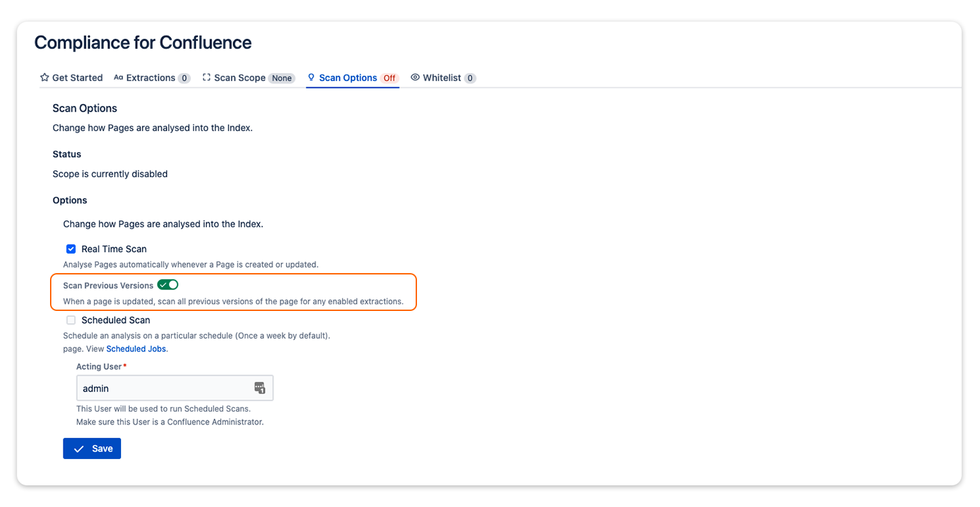The image size is (980, 507).
Task: Follow the Scheduled Jobs link
Action: tap(136, 349)
